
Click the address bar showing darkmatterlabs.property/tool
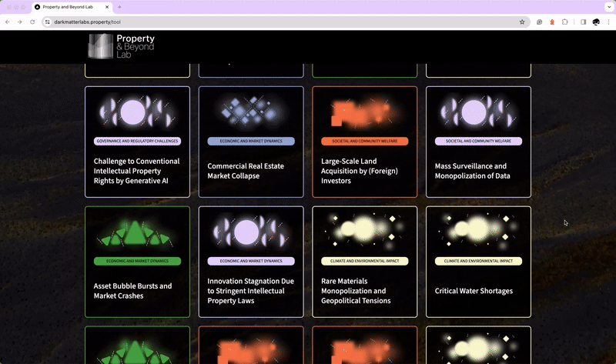pos(285,22)
